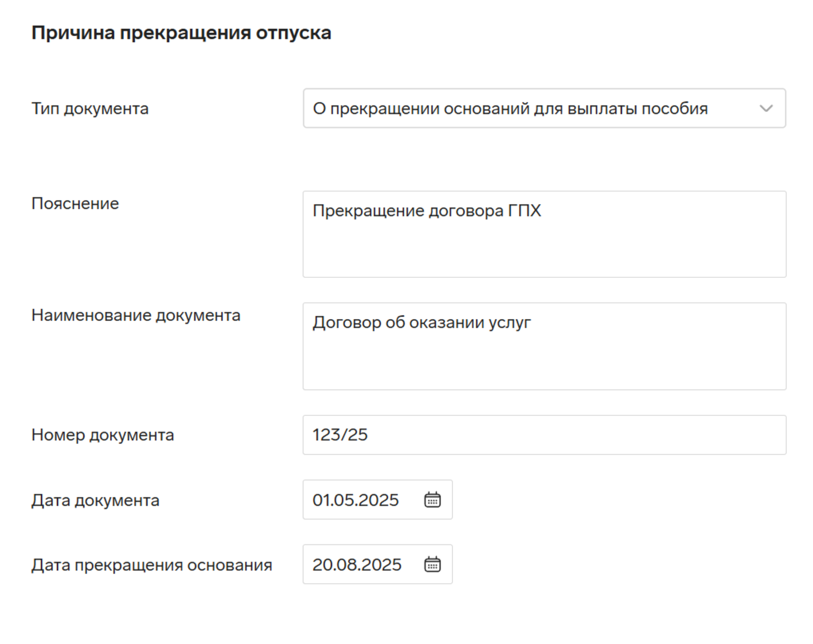This screenshot has height=644, width=813.
Task: Open calendar picker for Дата прекращения основания
Action: tap(432, 564)
